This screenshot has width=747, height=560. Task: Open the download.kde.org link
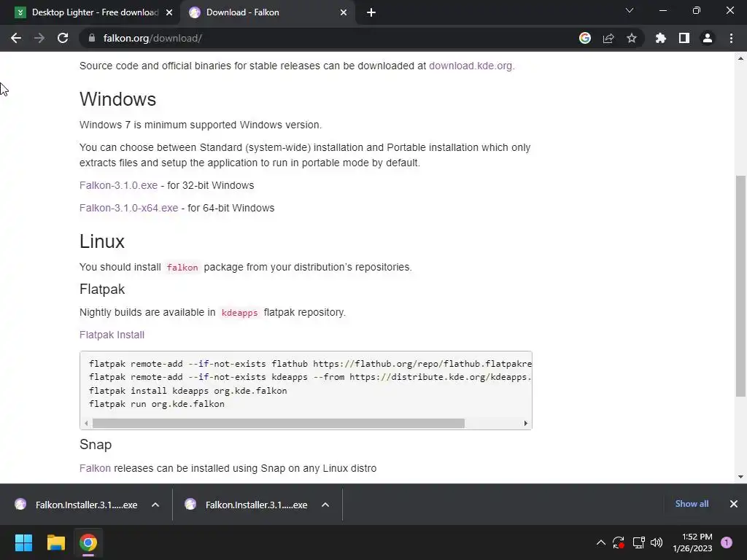(x=472, y=66)
